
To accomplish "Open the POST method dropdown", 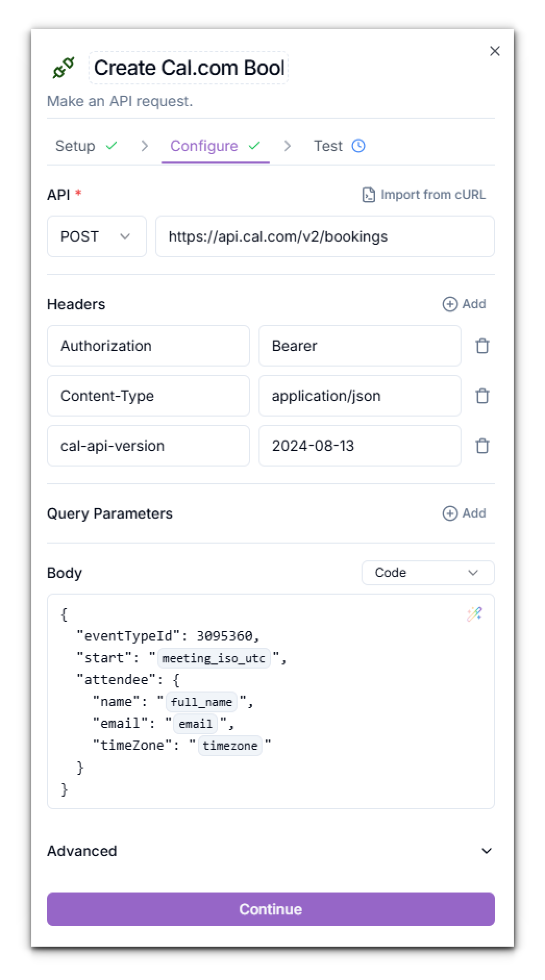I will pos(97,236).
